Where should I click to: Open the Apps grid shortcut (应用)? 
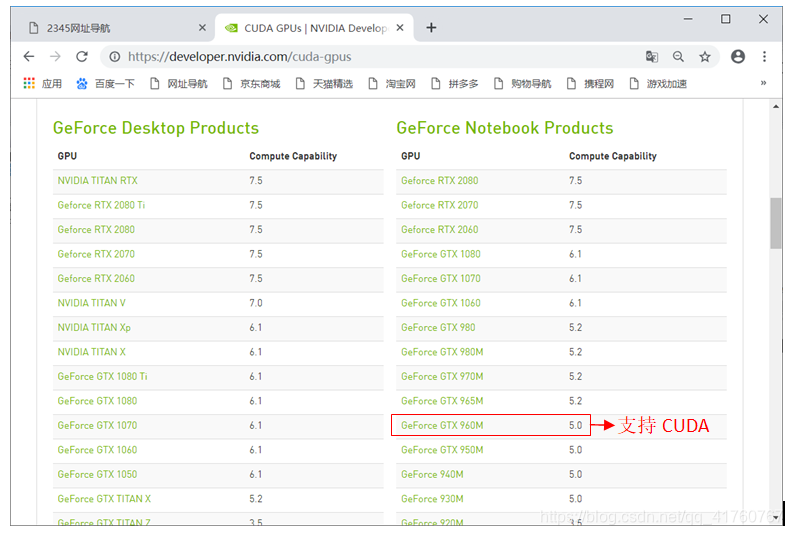click(x=43, y=83)
